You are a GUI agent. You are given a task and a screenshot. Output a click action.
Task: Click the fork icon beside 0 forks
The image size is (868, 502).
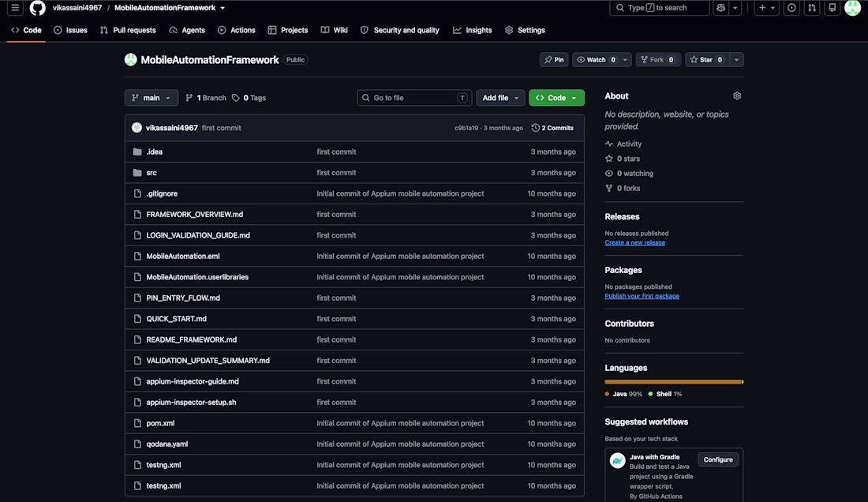609,188
